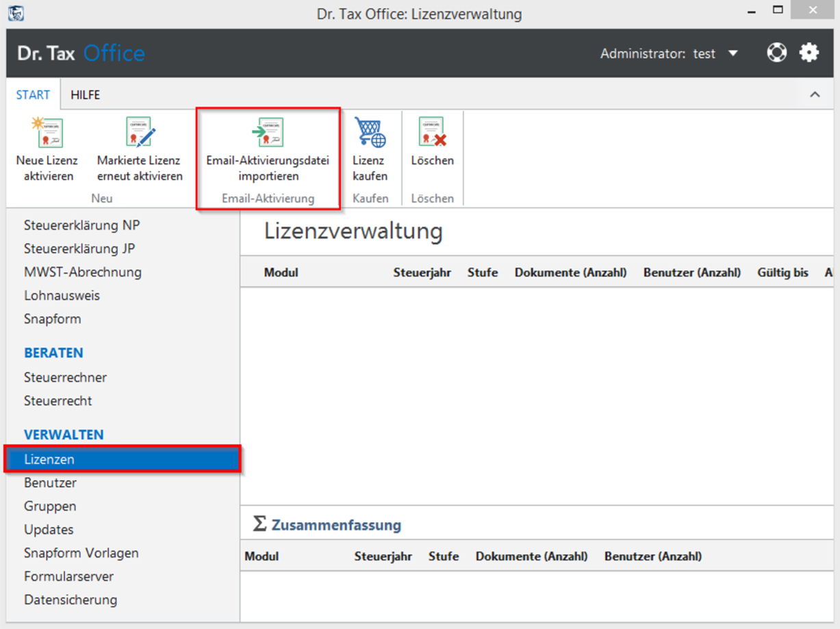Click the Neue Lizenz aktivieren icon

(x=47, y=132)
